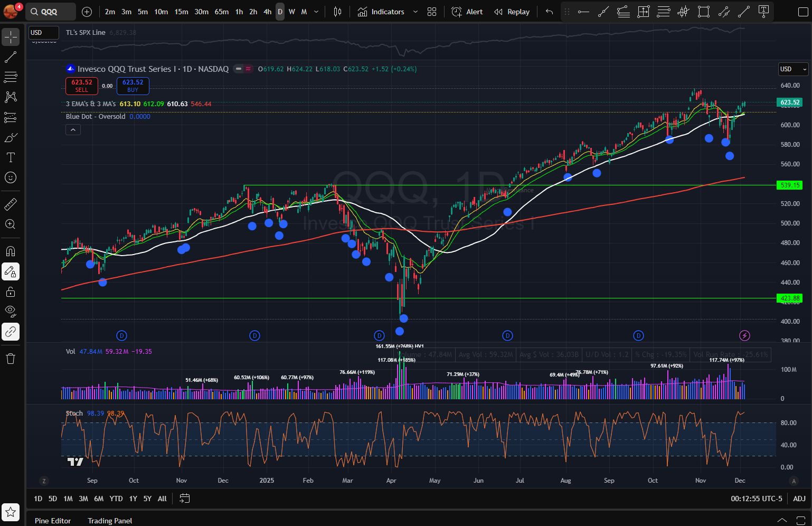This screenshot has height=526, width=812.
Task: Select the W weekly timeframe
Action: coord(291,12)
